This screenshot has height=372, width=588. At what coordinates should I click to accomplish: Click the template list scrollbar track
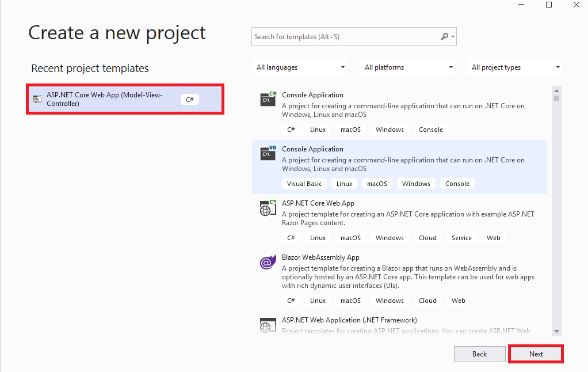click(556, 230)
